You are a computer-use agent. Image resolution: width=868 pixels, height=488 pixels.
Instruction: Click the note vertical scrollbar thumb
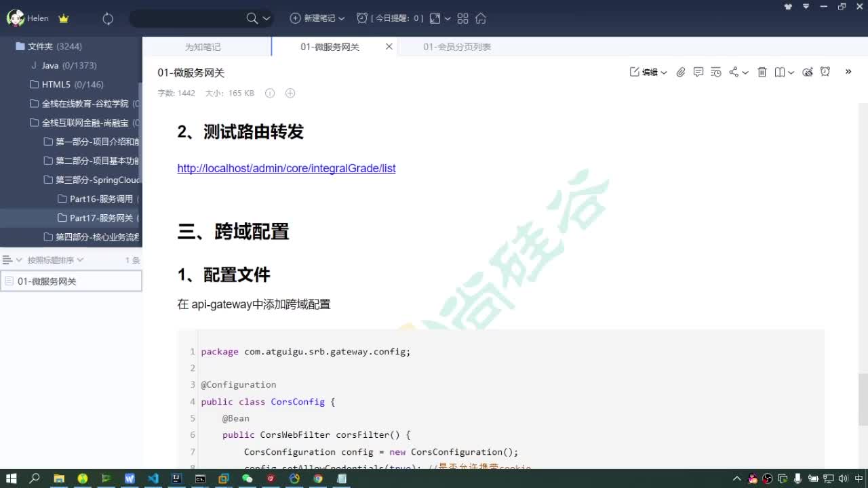pyautogui.click(x=863, y=400)
